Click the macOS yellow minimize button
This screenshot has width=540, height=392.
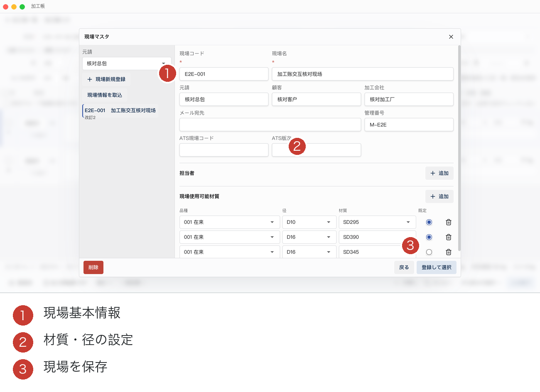coord(14,7)
